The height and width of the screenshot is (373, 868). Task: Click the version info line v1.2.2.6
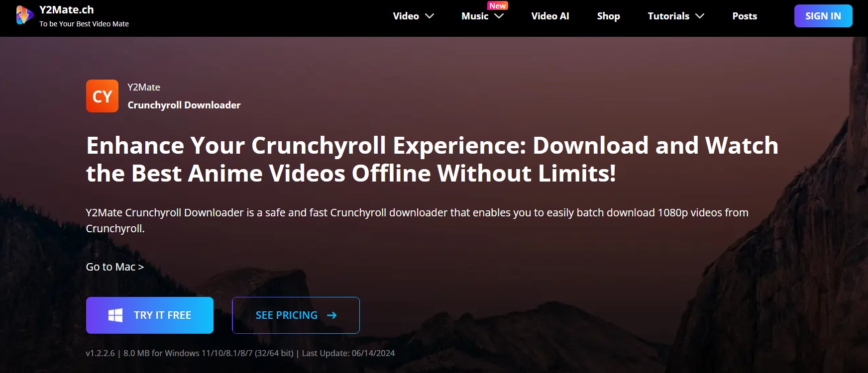(x=240, y=353)
